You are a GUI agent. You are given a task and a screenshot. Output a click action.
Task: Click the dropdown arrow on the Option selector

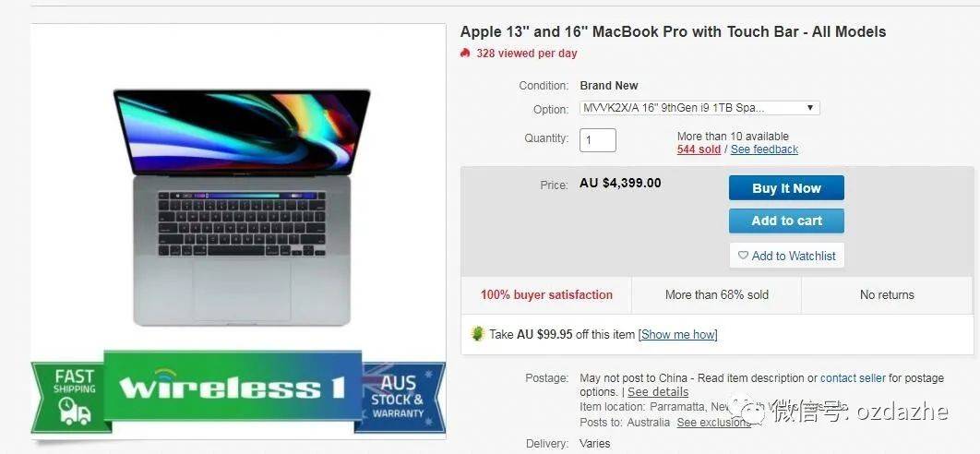click(809, 108)
